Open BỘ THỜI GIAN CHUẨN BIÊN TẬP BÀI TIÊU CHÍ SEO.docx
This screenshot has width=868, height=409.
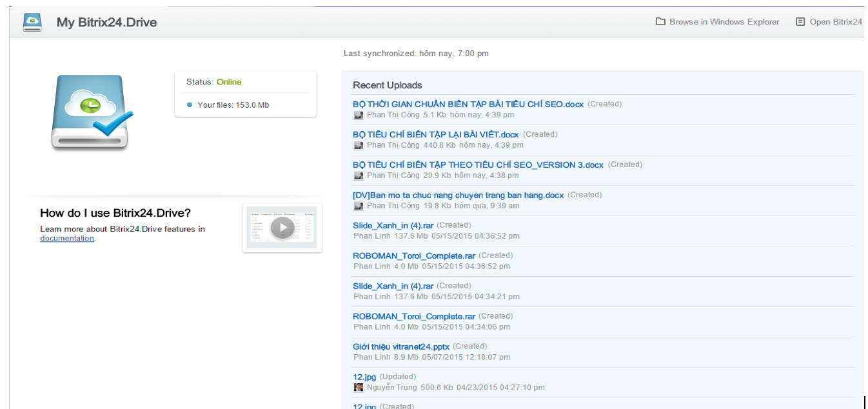(468, 104)
